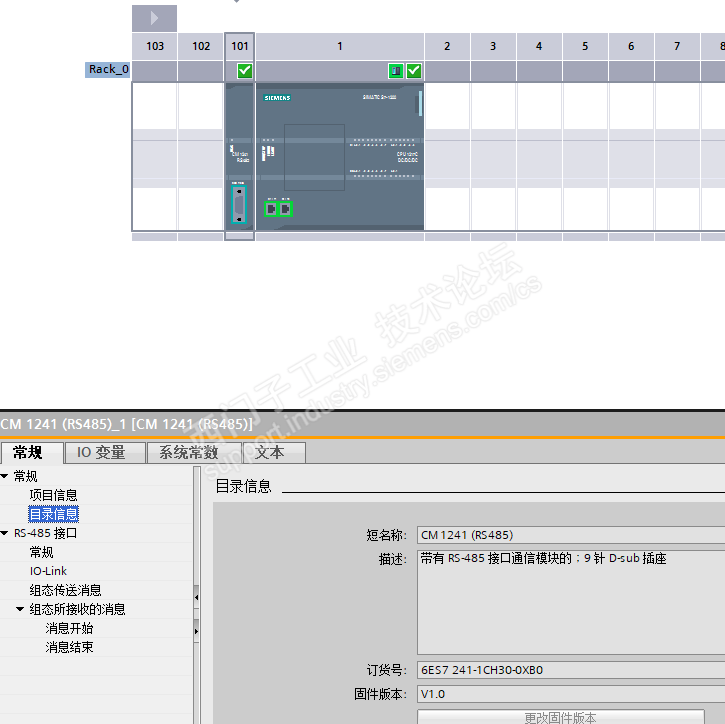Viewport: 725px width, 724px height.
Task: Select the Rack_0 label
Action: pos(108,69)
